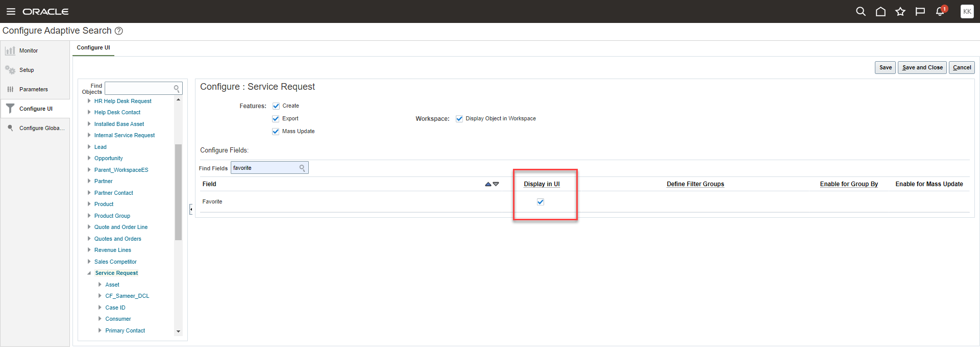980x358 pixels.
Task: Click the tree scroll-down arrow
Action: (x=178, y=331)
